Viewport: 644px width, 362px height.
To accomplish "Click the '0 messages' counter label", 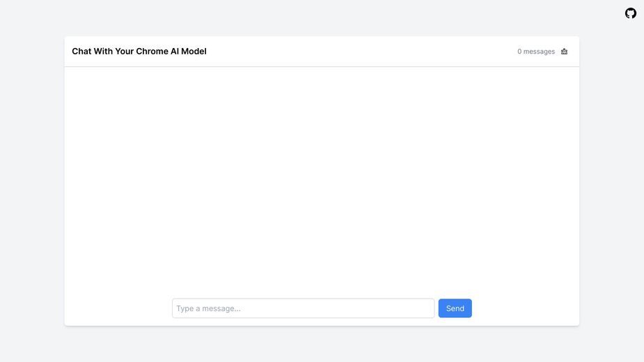I will [x=536, y=52].
